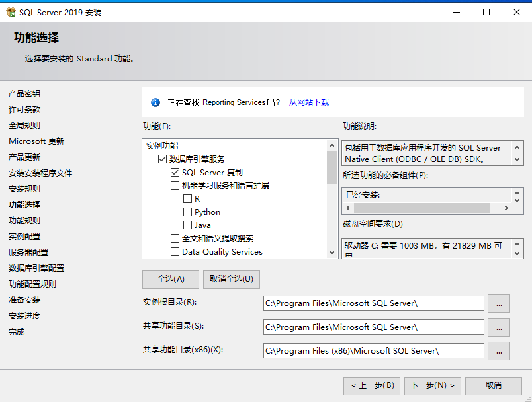Minimize the SQL Server 2019 setup window

[x=457, y=12]
